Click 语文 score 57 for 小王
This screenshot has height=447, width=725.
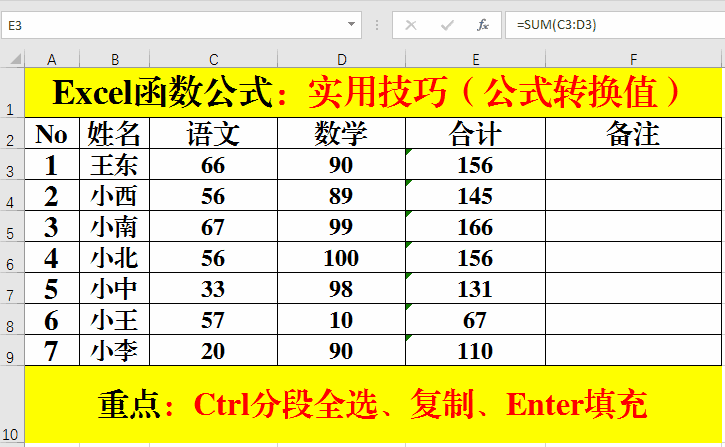(213, 319)
